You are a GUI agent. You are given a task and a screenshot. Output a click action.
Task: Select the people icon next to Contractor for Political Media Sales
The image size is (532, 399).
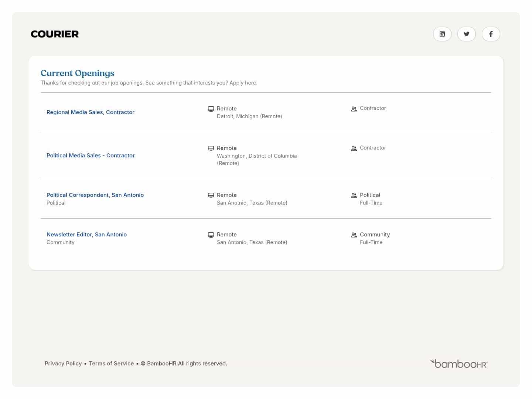click(354, 148)
